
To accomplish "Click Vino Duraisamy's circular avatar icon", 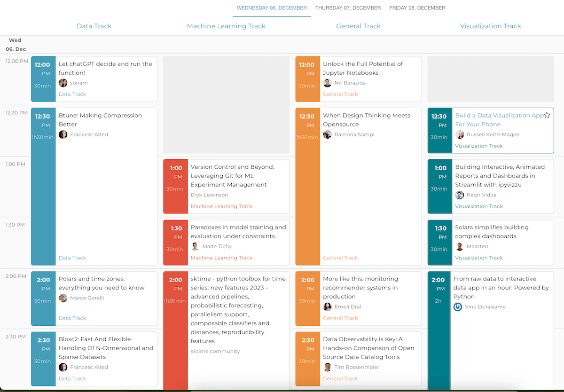I will (458, 307).
